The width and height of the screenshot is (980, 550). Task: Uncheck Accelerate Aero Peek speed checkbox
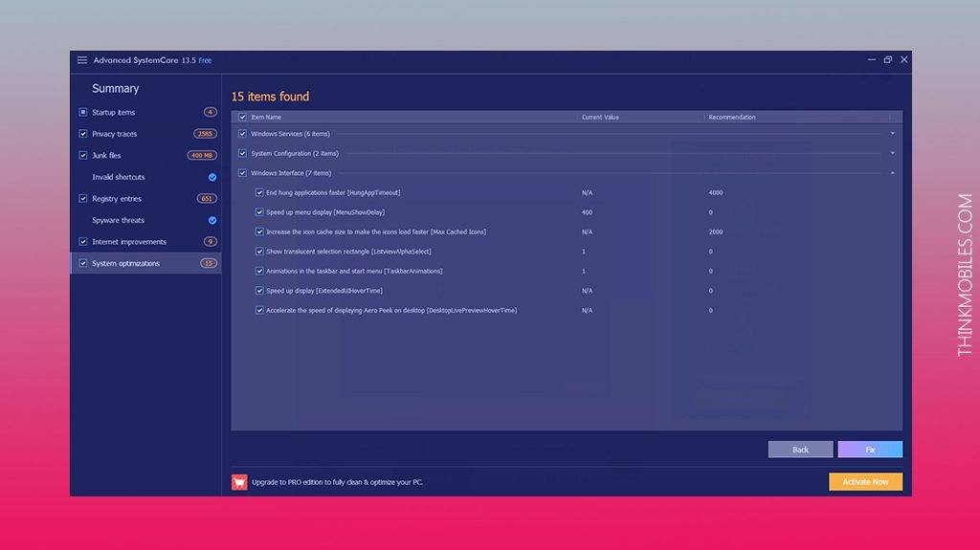tap(259, 311)
